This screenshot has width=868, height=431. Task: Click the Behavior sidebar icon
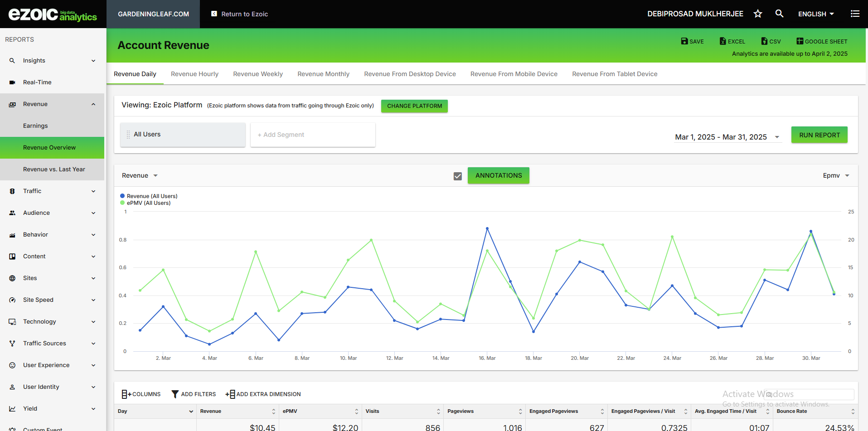[x=12, y=235]
